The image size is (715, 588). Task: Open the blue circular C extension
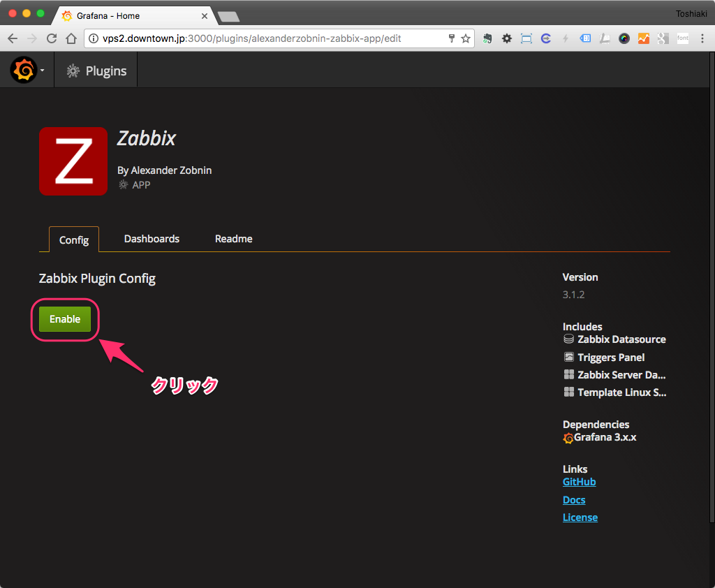546,38
